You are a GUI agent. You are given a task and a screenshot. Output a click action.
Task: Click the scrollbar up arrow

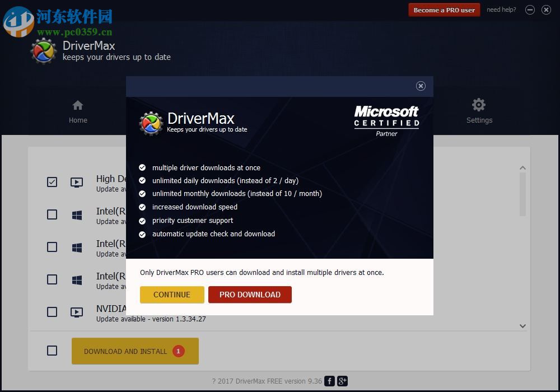pos(522,167)
